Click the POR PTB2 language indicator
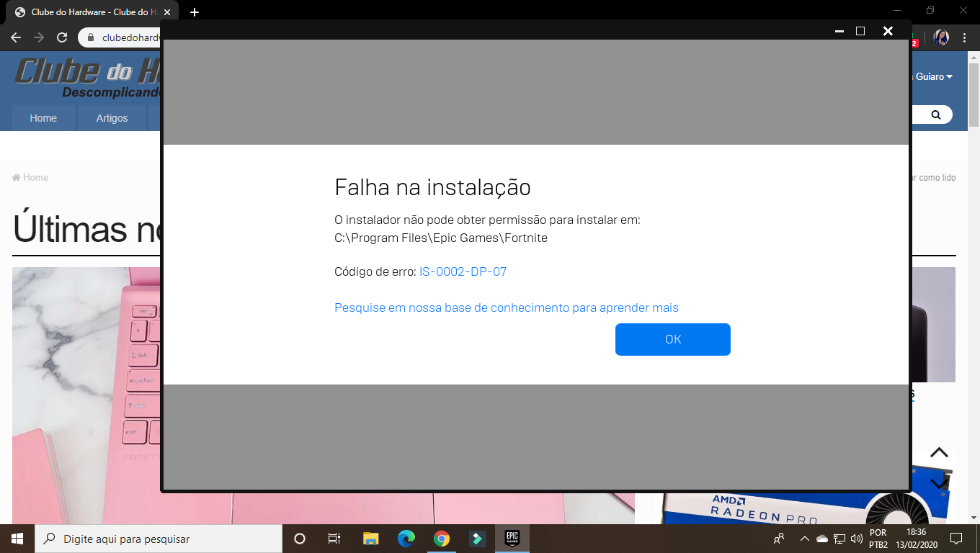 point(878,539)
